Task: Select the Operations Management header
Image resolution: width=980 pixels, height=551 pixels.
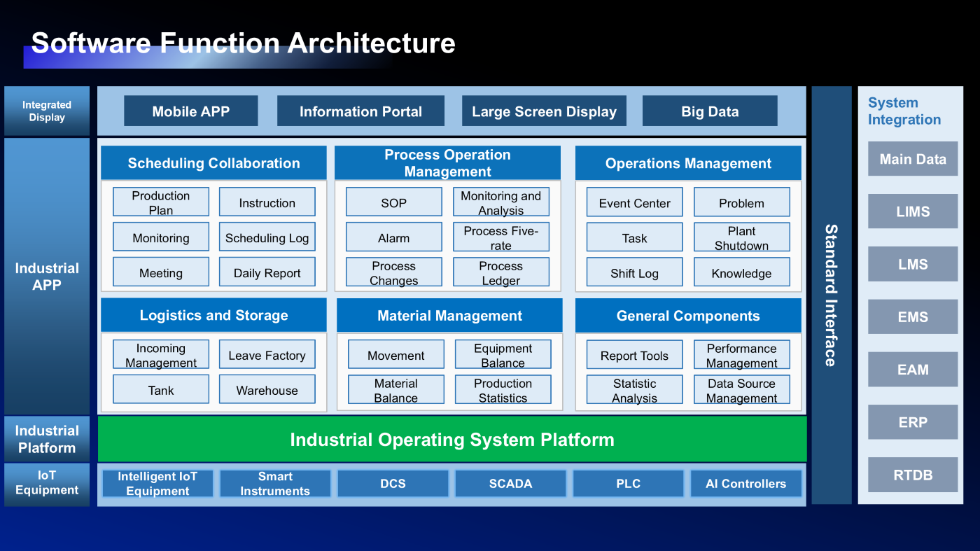Action: [x=688, y=163]
